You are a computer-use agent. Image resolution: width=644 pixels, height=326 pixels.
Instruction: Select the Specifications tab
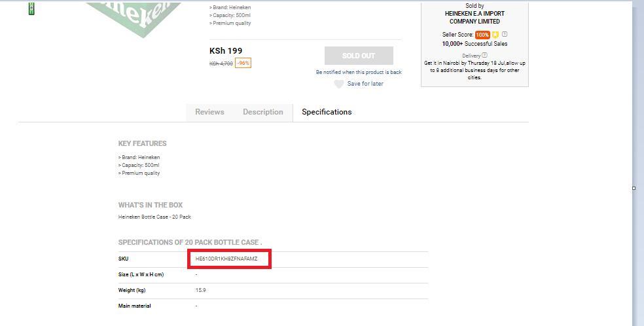(x=327, y=112)
